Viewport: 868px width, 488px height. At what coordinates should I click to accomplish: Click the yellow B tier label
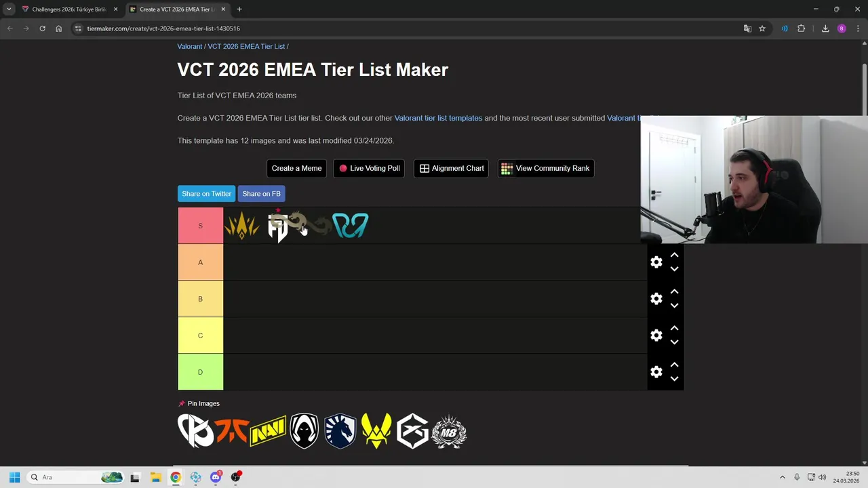[x=200, y=299]
